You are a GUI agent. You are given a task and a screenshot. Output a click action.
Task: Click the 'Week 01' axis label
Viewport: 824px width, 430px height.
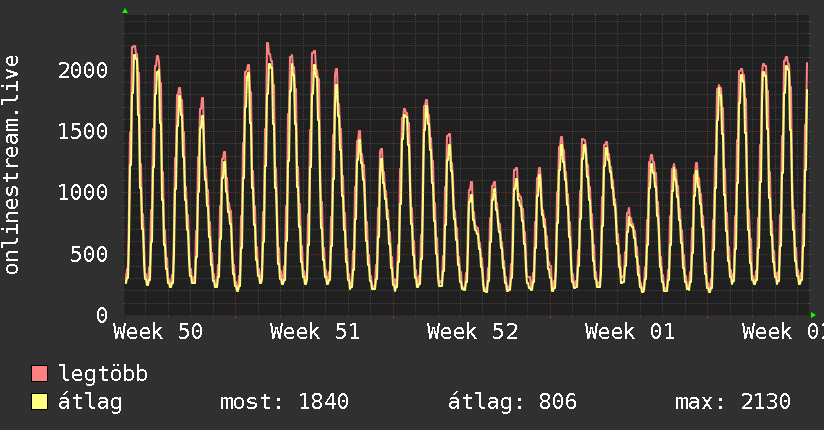630,332
